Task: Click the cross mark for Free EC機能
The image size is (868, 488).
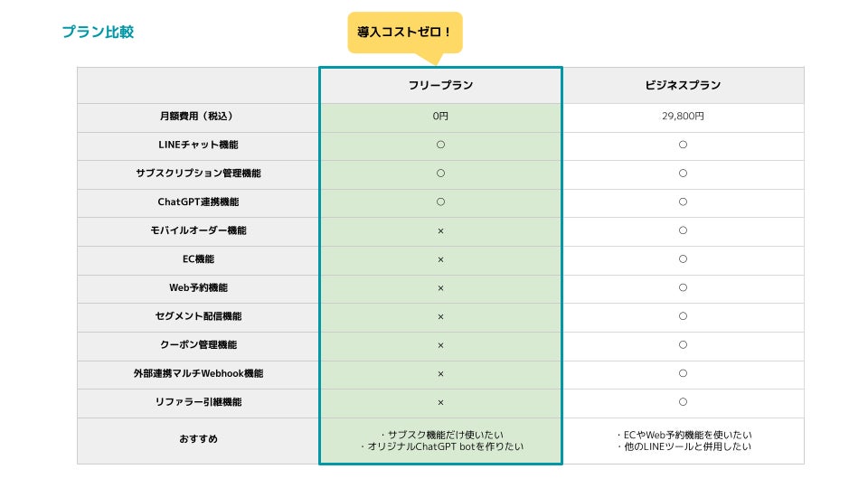Action: click(x=440, y=259)
